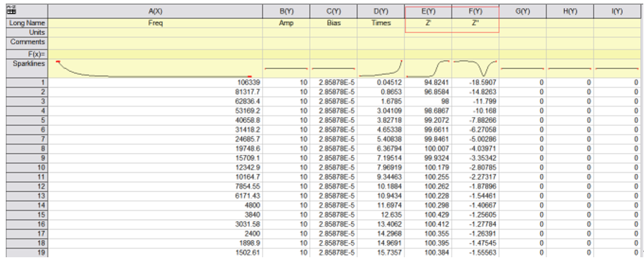The height and width of the screenshot is (263, 644).
Task: Click Z' cell 94.8241
Action: 429,82
